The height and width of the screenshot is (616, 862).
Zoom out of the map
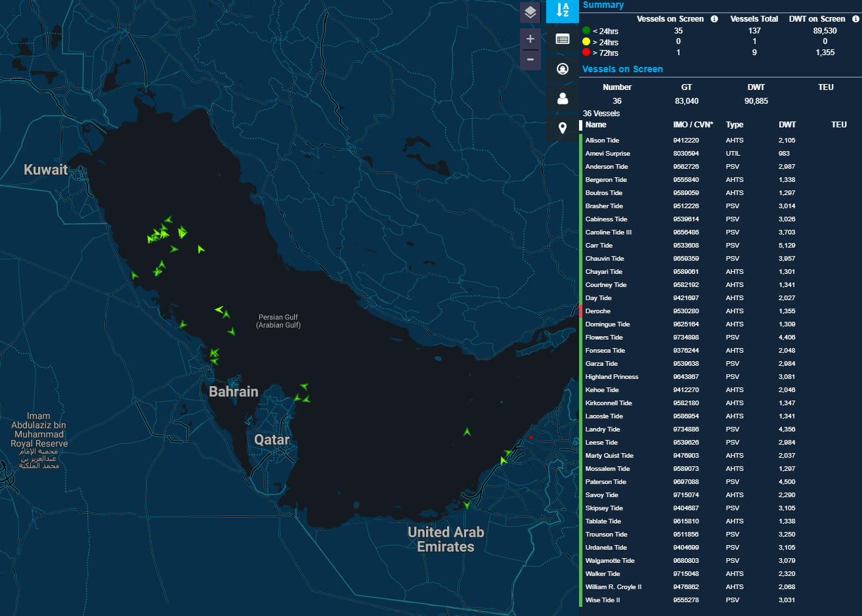pyautogui.click(x=530, y=60)
